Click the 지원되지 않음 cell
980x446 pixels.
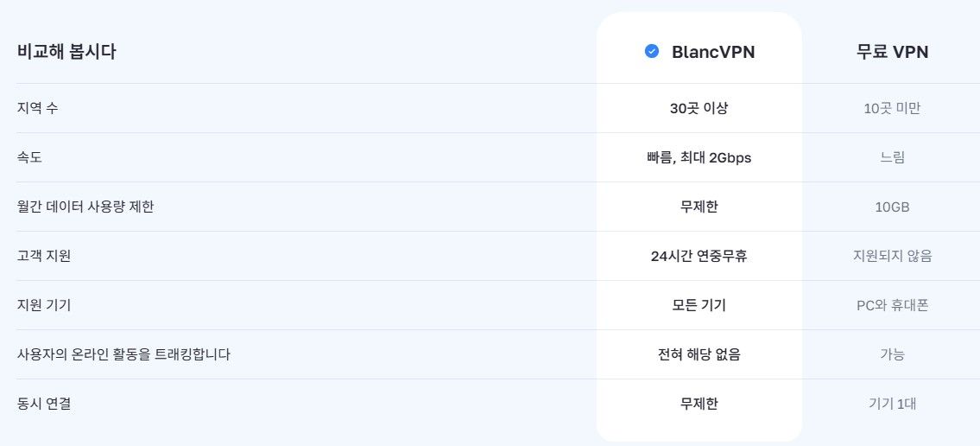click(892, 256)
